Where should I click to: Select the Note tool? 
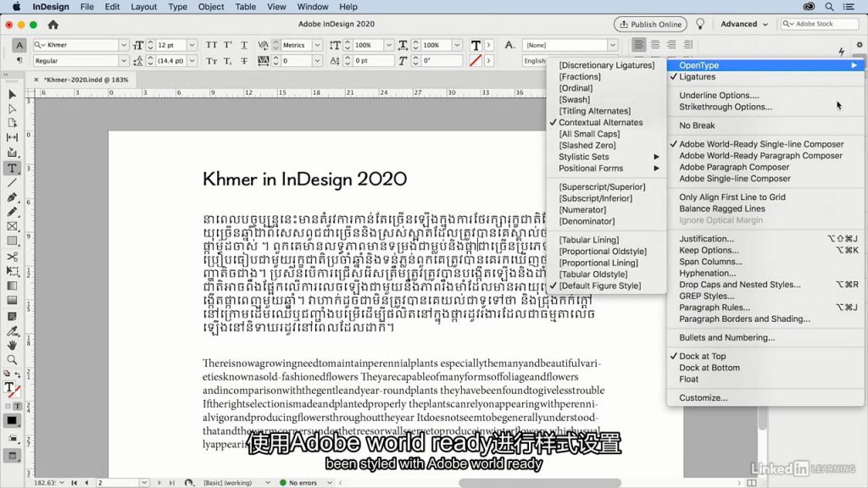coord(12,317)
